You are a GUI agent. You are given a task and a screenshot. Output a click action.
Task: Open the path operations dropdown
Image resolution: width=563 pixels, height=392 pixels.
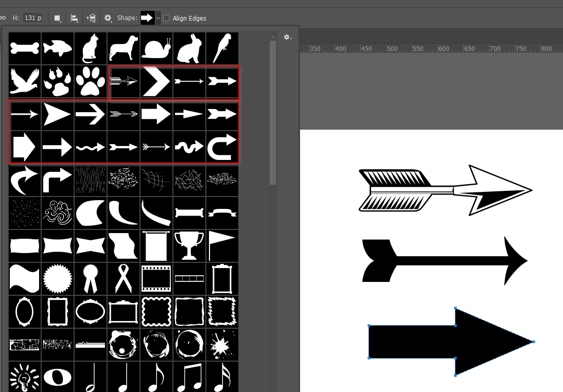57,18
